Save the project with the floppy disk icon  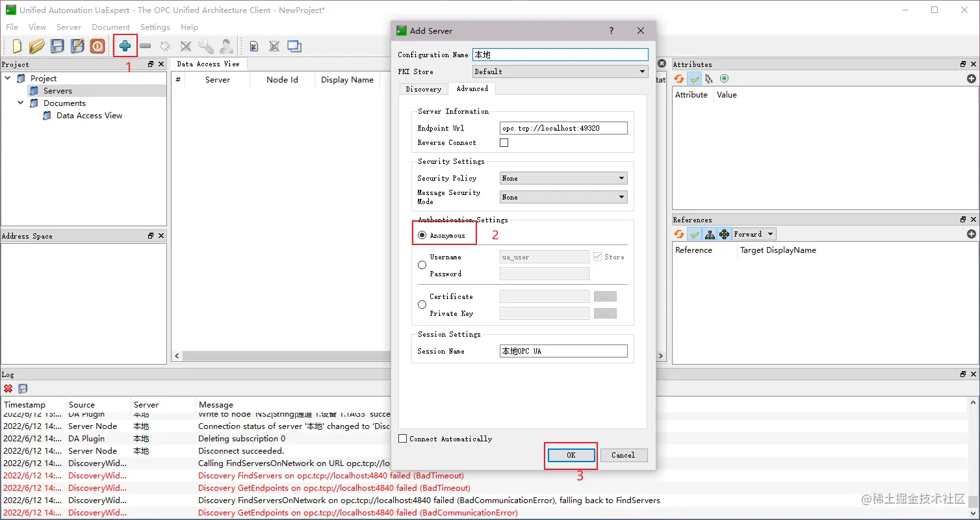pyautogui.click(x=57, y=46)
